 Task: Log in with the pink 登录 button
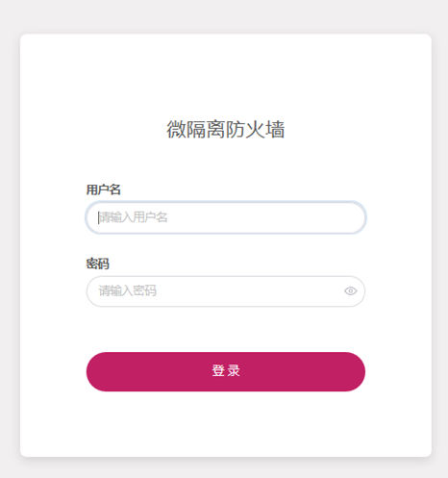point(226,371)
